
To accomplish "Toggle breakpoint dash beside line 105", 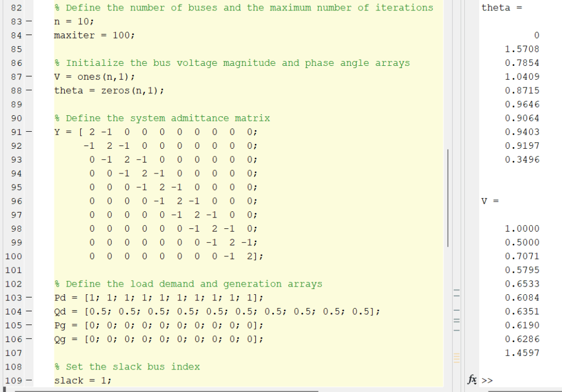I will click(29, 325).
